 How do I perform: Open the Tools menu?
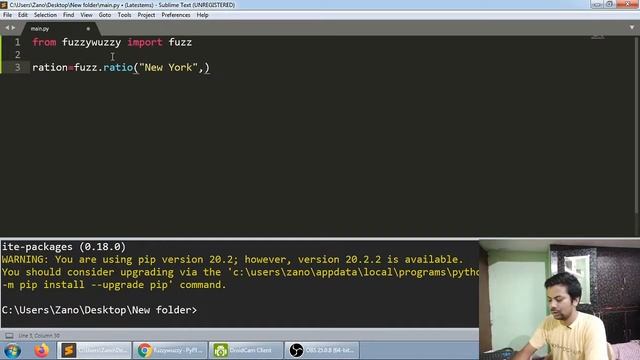124,15
